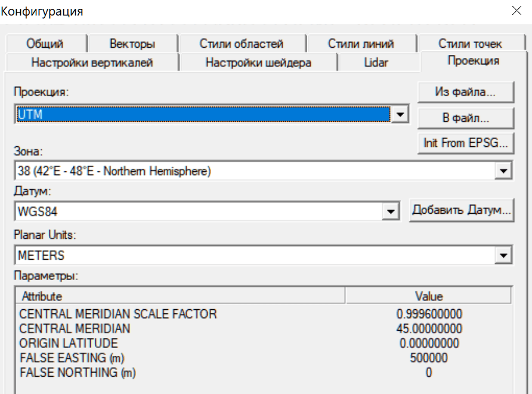Image resolution: width=532 pixels, height=394 pixels.
Task: Switch to Настройки вертикалей tab
Action: click(92, 62)
